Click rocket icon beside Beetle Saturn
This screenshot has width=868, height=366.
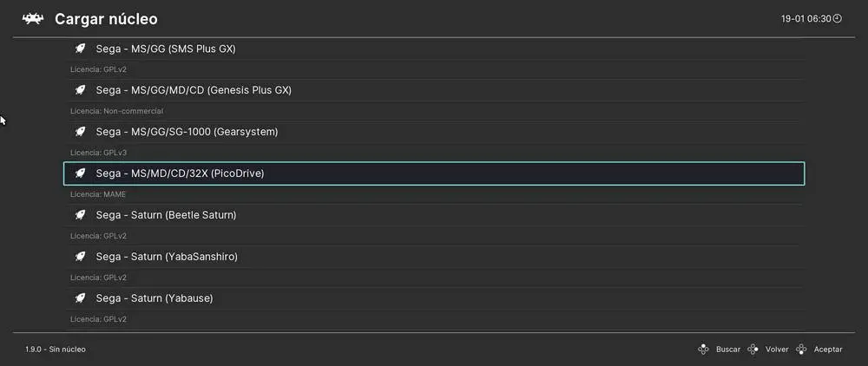[79, 215]
